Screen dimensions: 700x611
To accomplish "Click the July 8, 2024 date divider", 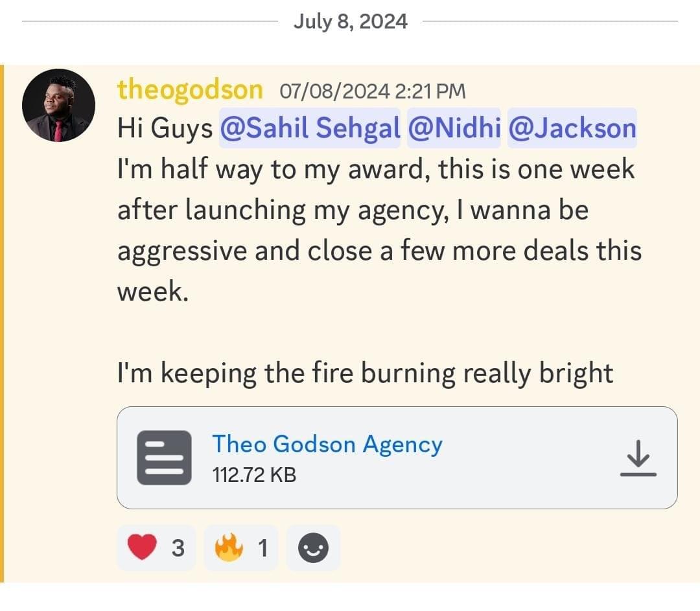I will click(x=350, y=21).
